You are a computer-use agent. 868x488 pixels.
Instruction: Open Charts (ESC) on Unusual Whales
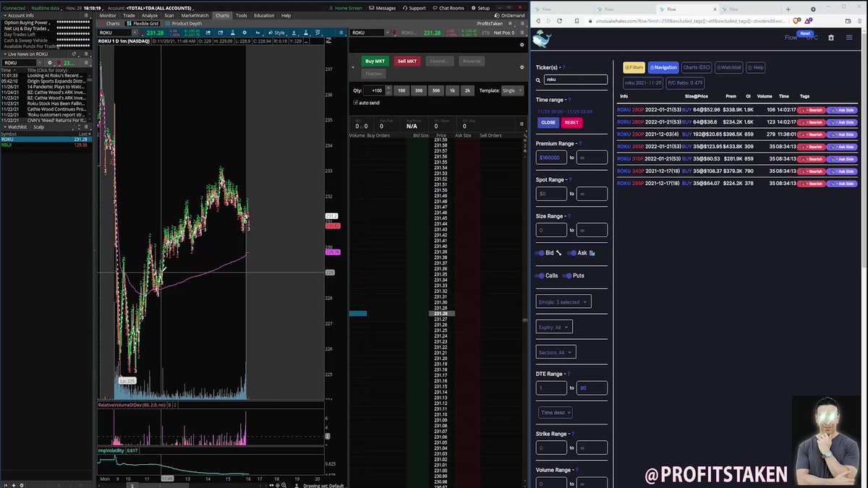coord(697,67)
